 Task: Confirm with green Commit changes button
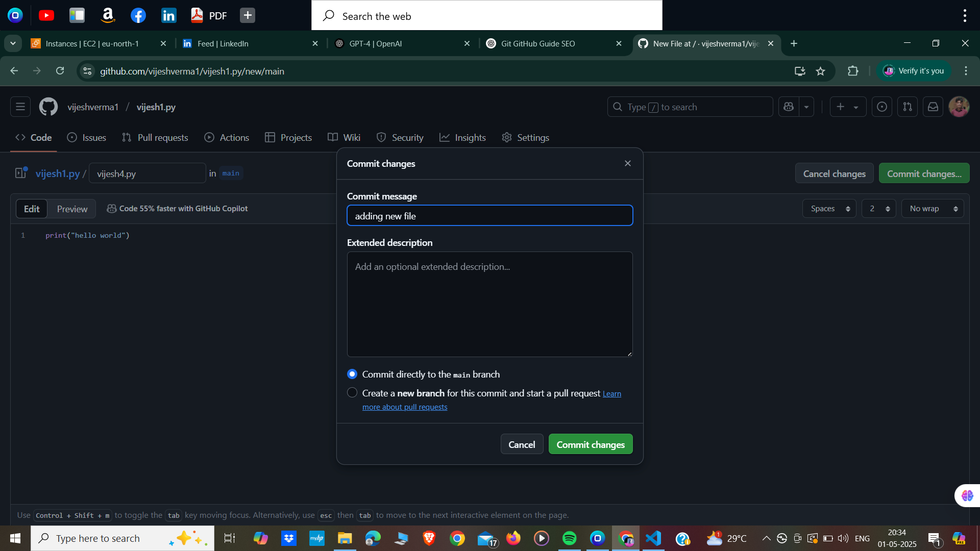591,444
